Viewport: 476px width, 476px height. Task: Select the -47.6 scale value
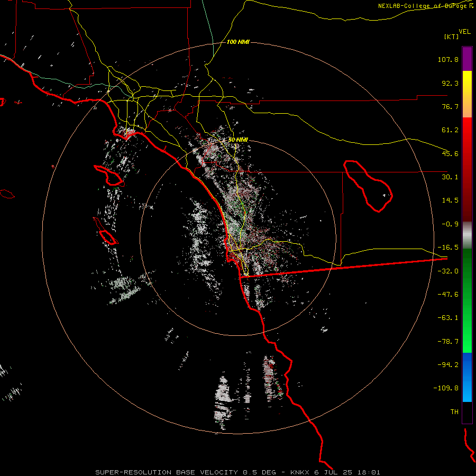pos(448,295)
